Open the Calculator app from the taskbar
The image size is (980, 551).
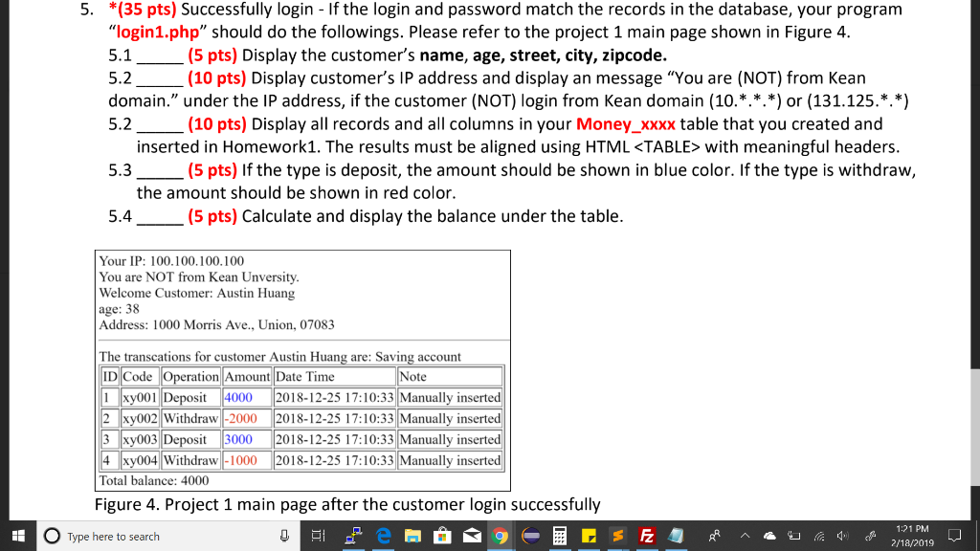pyautogui.click(x=560, y=536)
